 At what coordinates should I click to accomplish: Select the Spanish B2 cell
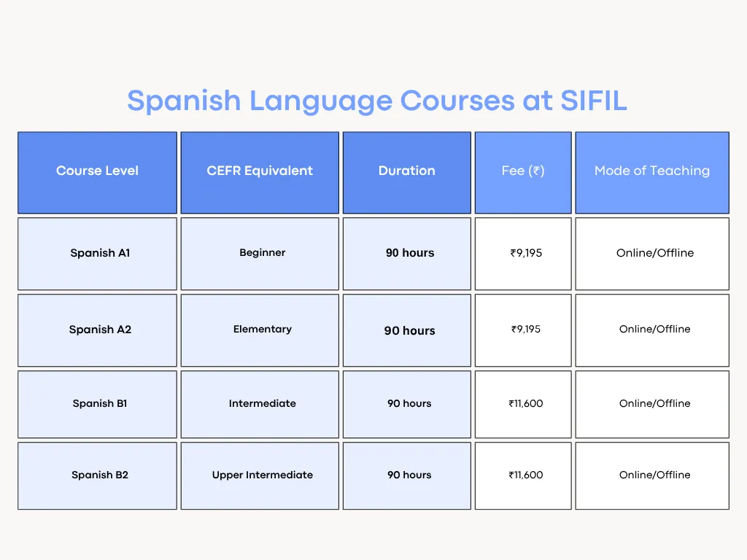tap(100, 475)
